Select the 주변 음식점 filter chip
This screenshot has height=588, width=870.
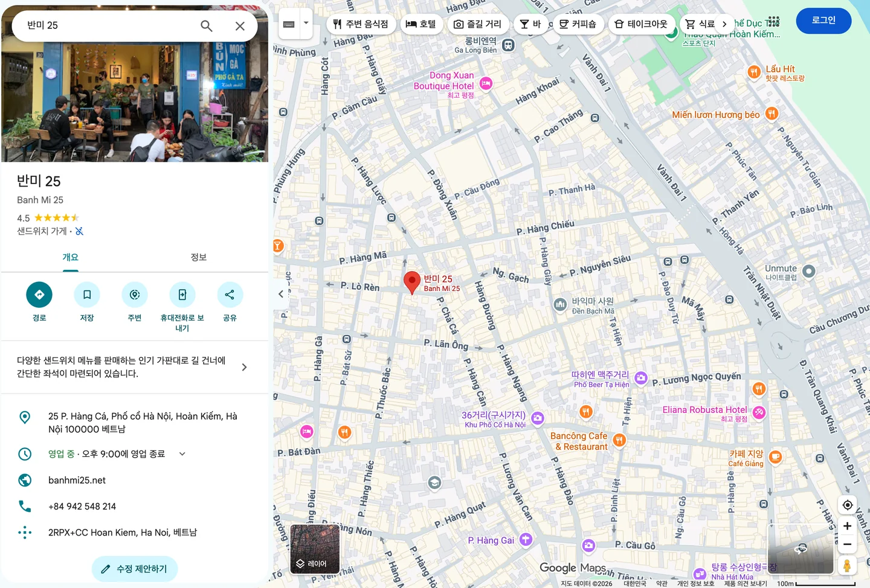(361, 24)
